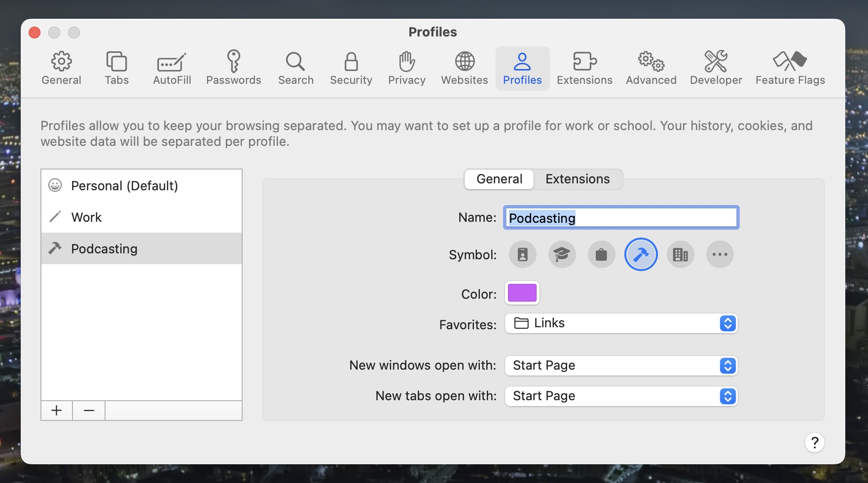Choose the graduation cap symbol

pos(562,255)
